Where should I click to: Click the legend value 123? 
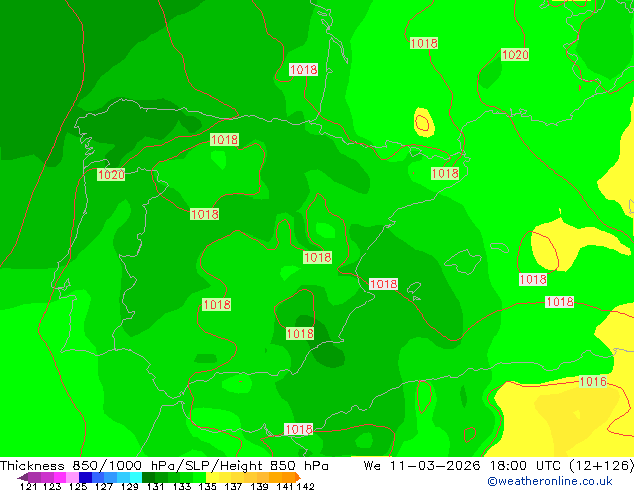pyautogui.click(x=52, y=486)
